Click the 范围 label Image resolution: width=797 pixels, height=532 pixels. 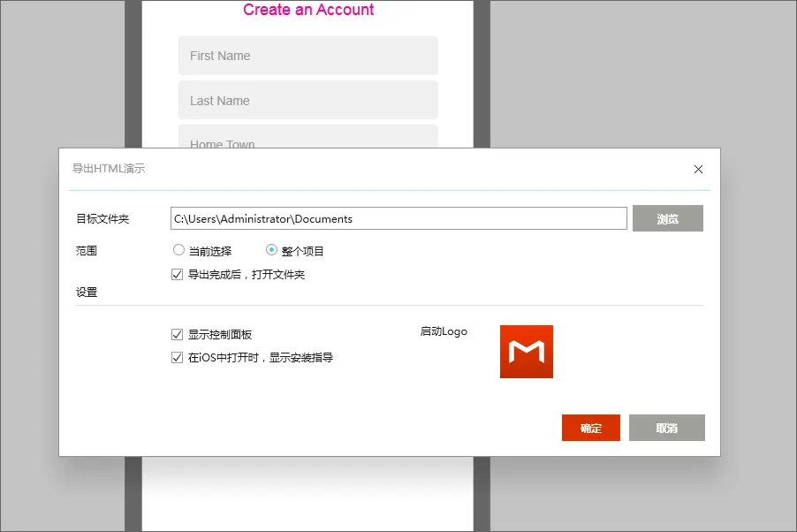click(x=87, y=251)
